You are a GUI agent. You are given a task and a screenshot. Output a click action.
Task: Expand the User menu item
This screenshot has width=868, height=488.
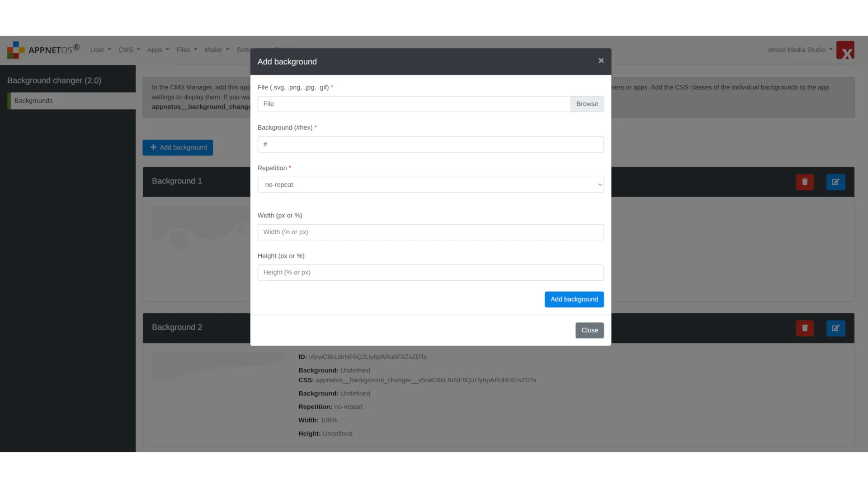point(99,49)
